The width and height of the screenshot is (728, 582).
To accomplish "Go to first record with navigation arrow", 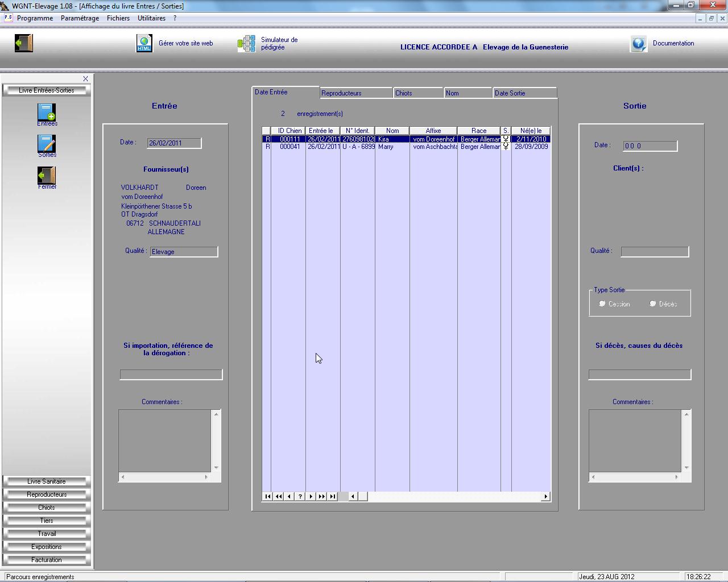I will coord(267,496).
